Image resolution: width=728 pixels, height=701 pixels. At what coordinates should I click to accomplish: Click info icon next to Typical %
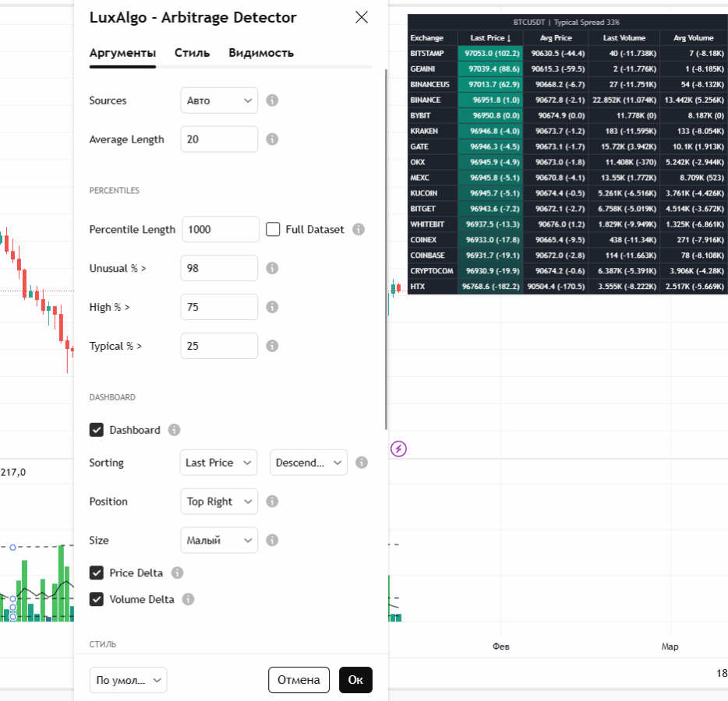click(x=272, y=346)
